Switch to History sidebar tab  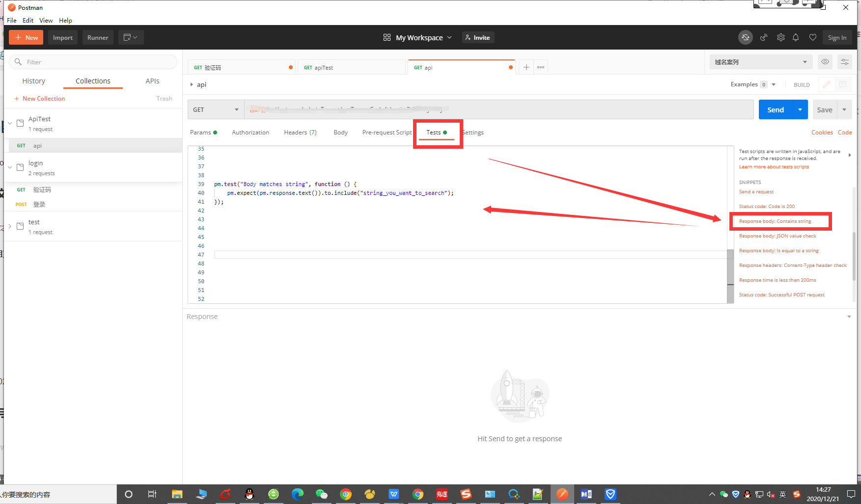[34, 81]
